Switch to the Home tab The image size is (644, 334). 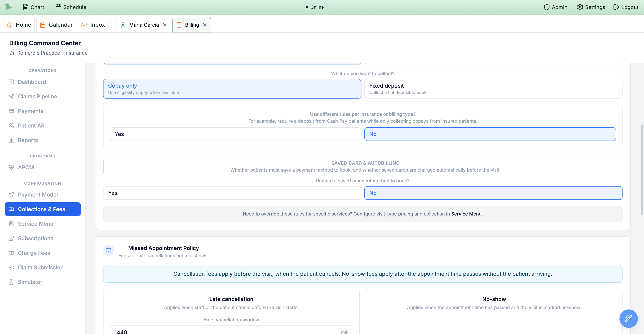click(x=19, y=25)
